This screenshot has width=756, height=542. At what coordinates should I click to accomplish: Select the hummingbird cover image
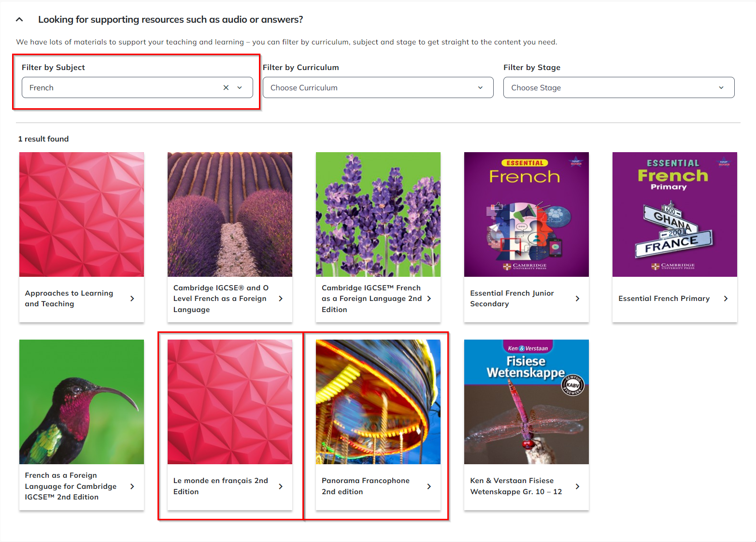pyautogui.click(x=82, y=402)
